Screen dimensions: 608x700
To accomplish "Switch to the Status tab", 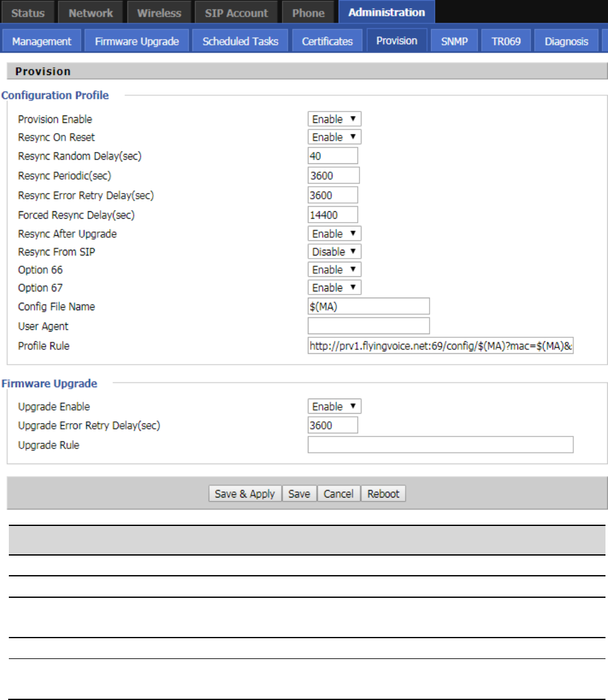I will coord(28,13).
